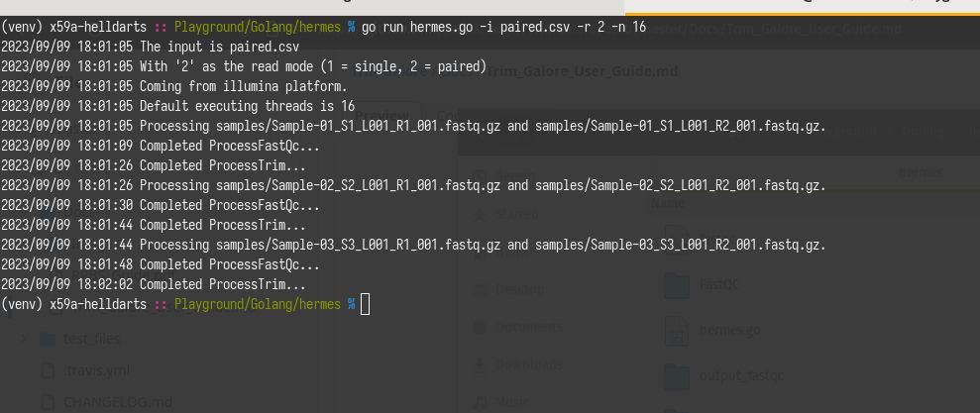Focus the terminal prompt cursor
Screen dimensions: 980x413
pyautogui.click(x=365, y=304)
